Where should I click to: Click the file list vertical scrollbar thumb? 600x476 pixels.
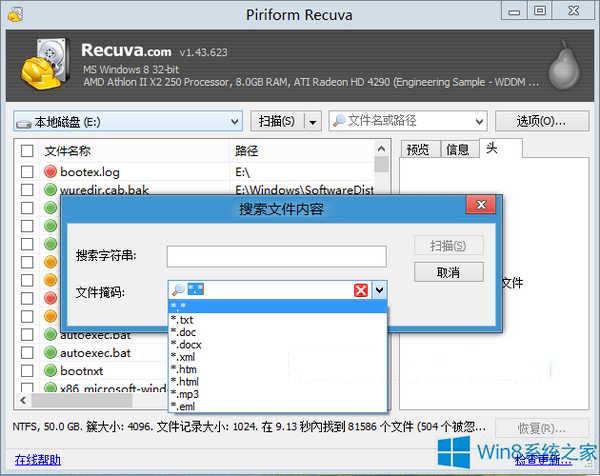coord(381,164)
